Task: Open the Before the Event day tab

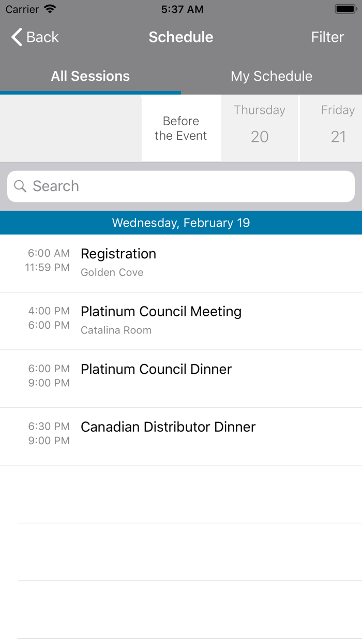Action: pos(181,128)
